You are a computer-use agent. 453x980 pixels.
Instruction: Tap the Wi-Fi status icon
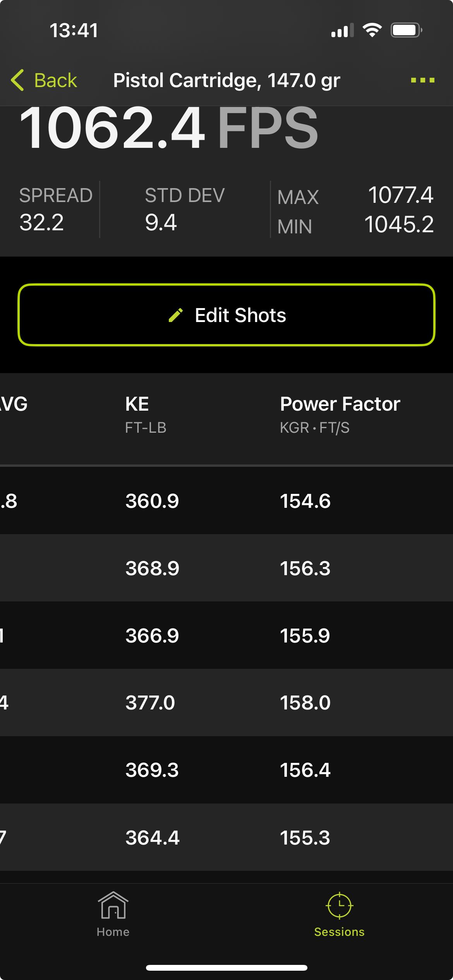(x=372, y=30)
